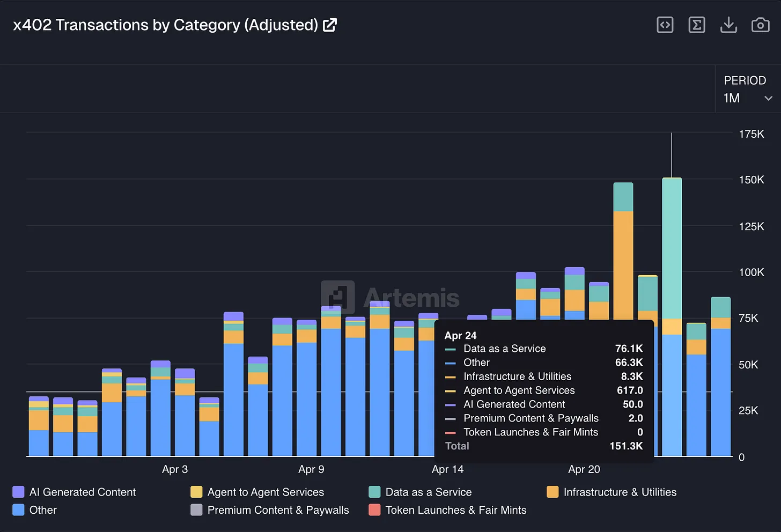Toggle Data as a Service series
The height and width of the screenshot is (532, 781).
pos(428,492)
